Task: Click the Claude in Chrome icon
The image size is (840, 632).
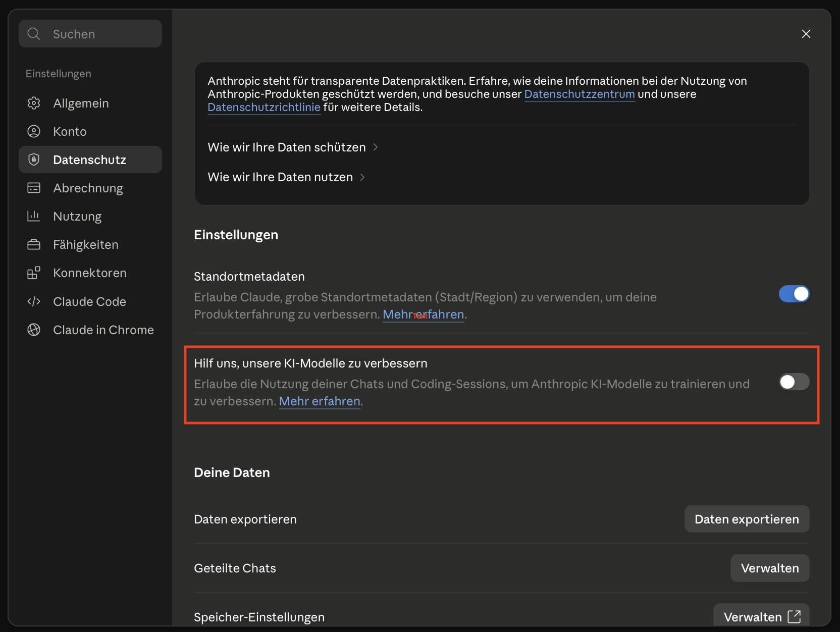Action: click(34, 330)
